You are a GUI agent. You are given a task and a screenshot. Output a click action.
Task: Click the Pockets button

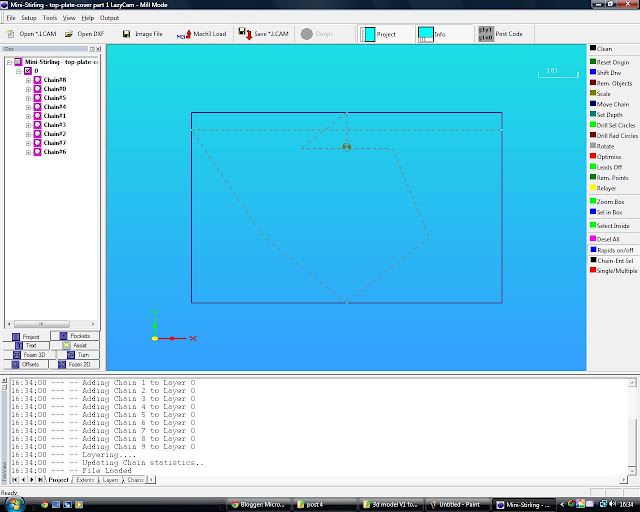[75, 336]
